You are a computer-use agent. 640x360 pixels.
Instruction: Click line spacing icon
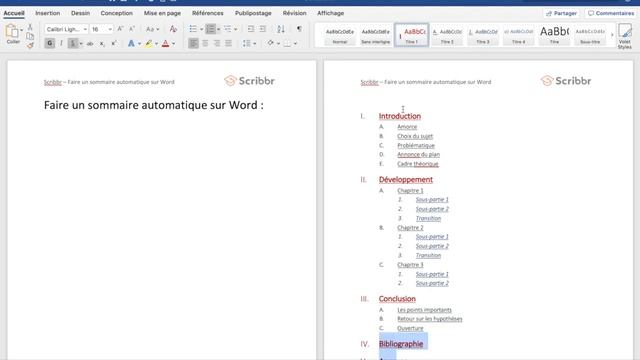pyautogui.click(x=246, y=43)
